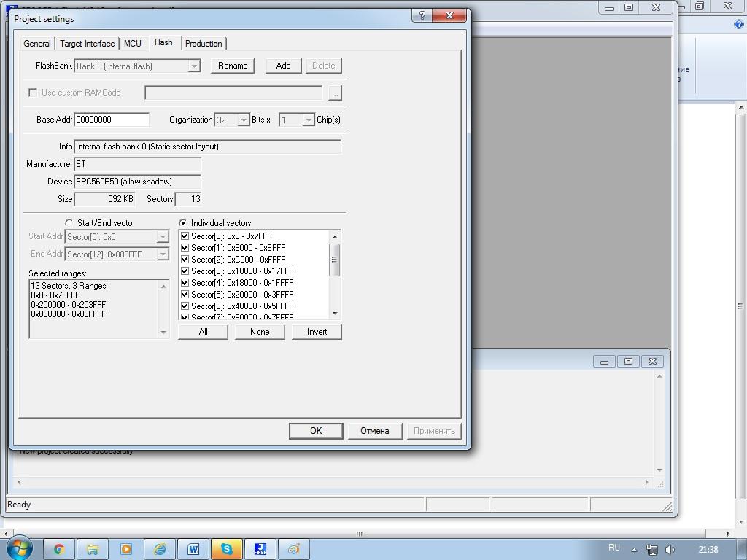The image size is (747, 560).
Task: Select the Start/End sector radio button
Action: 69,223
